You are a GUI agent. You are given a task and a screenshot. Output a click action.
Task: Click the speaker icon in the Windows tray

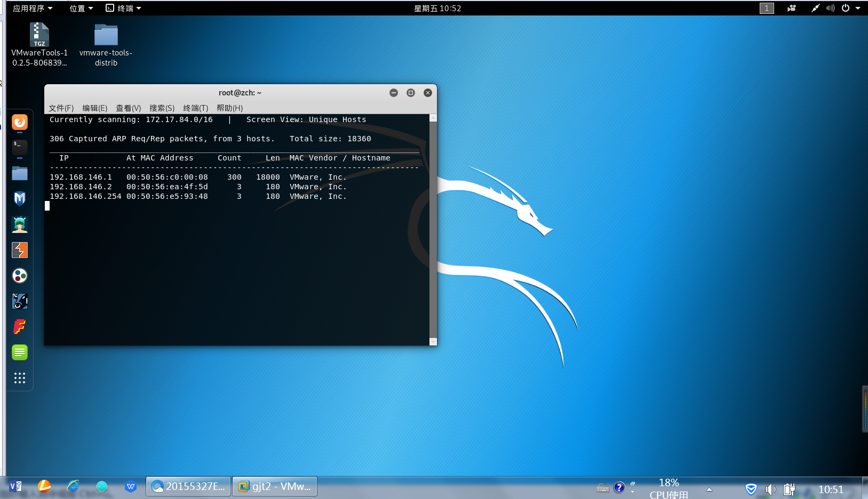770,489
